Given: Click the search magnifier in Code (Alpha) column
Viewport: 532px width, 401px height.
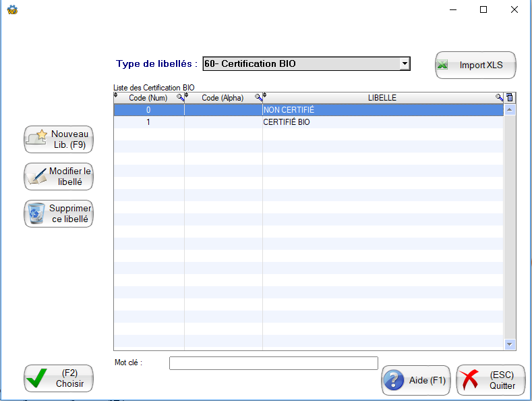Looking at the screenshot, I should [258, 98].
